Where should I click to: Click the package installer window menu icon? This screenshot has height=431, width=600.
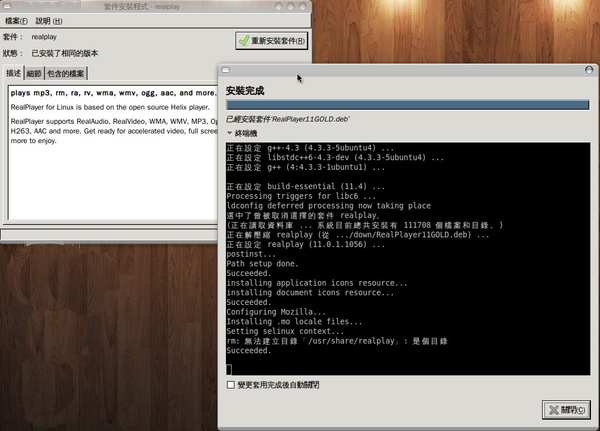point(7,6)
